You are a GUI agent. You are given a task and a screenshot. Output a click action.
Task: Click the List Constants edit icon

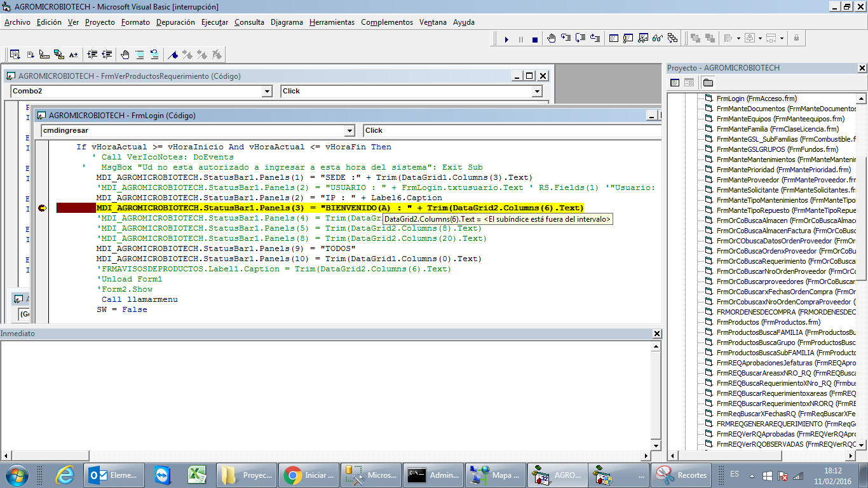point(29,55)
